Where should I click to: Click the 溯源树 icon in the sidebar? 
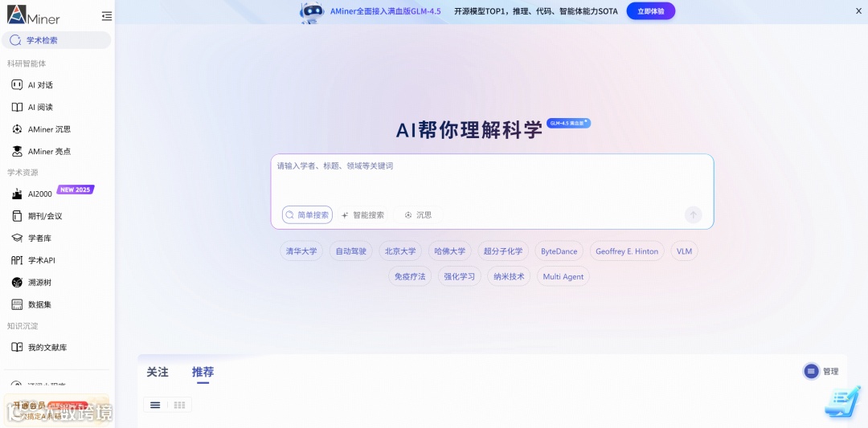pyautogui.click(x=17, y=282)
